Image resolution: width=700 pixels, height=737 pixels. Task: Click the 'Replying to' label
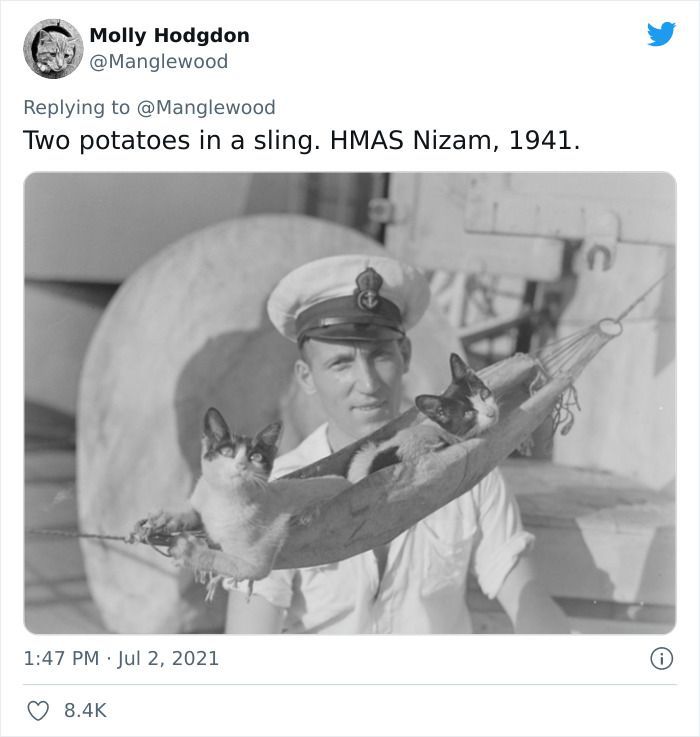click(76, 107)
